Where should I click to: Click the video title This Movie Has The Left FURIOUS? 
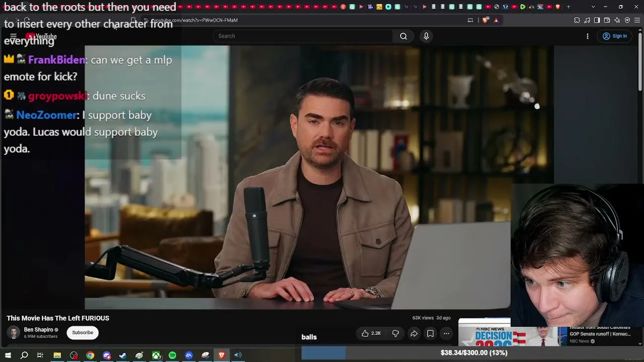click(x=58, y=318)
